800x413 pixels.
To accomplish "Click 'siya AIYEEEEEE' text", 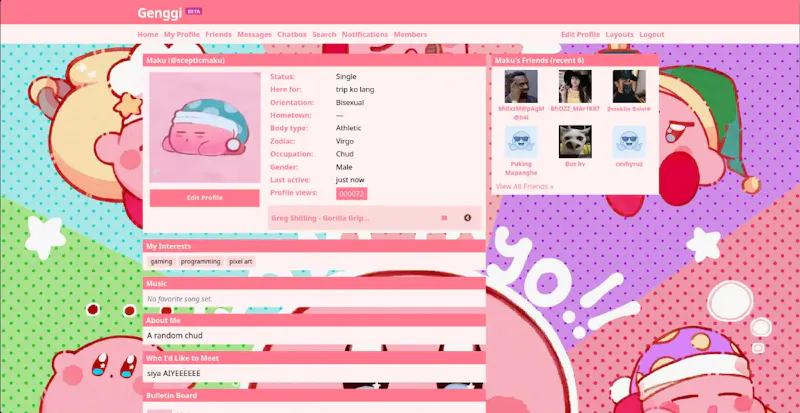I will (173, 373).
